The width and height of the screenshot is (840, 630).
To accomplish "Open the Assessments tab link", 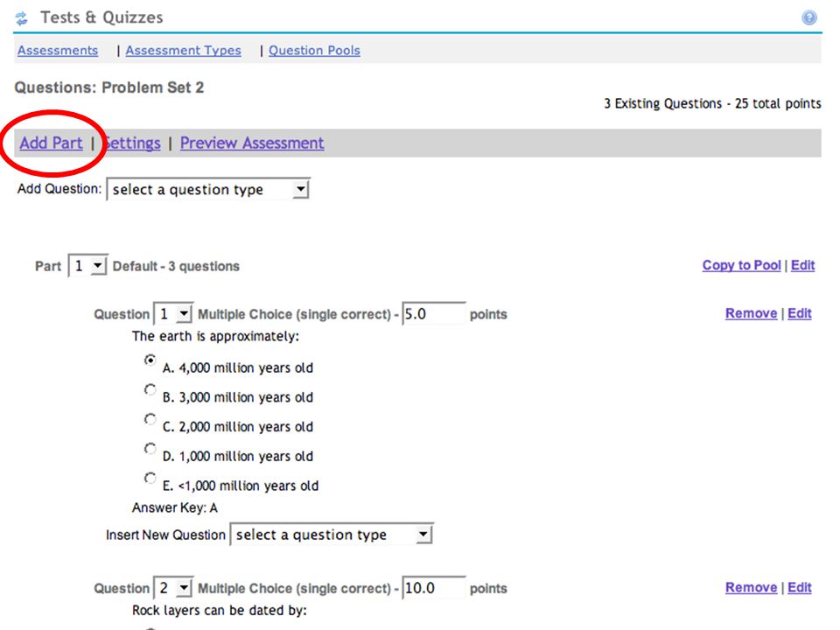I will click(58, 51).
